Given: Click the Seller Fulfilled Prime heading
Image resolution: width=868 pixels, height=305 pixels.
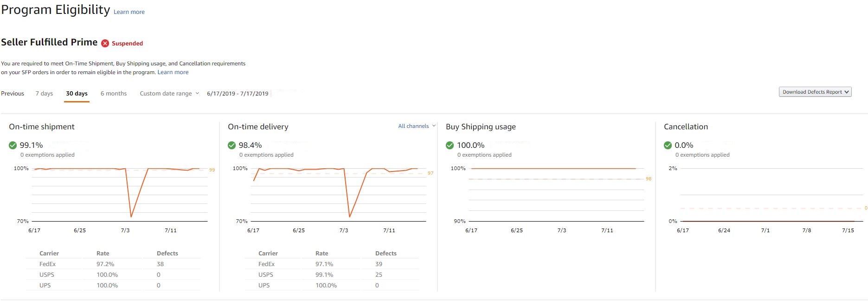Looking at the screenshot, I should click(x=49, y=42).
